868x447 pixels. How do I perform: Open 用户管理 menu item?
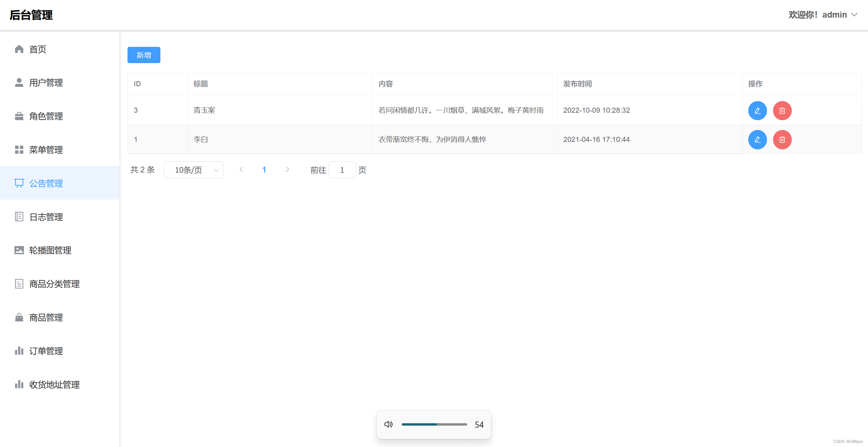[60, 82]
